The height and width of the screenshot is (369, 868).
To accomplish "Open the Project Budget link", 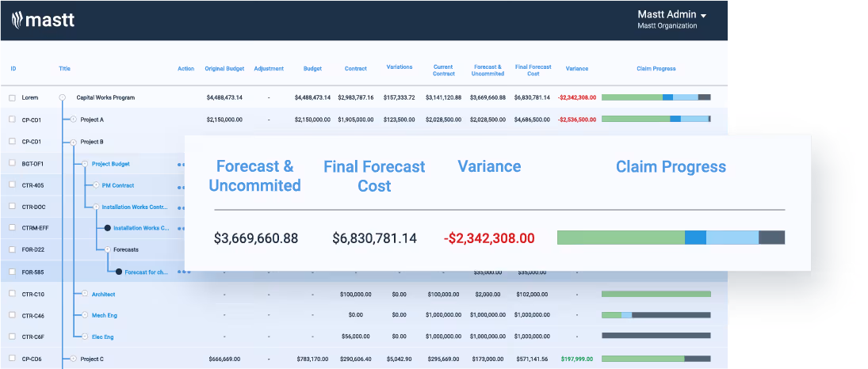I will pos(111,164).
